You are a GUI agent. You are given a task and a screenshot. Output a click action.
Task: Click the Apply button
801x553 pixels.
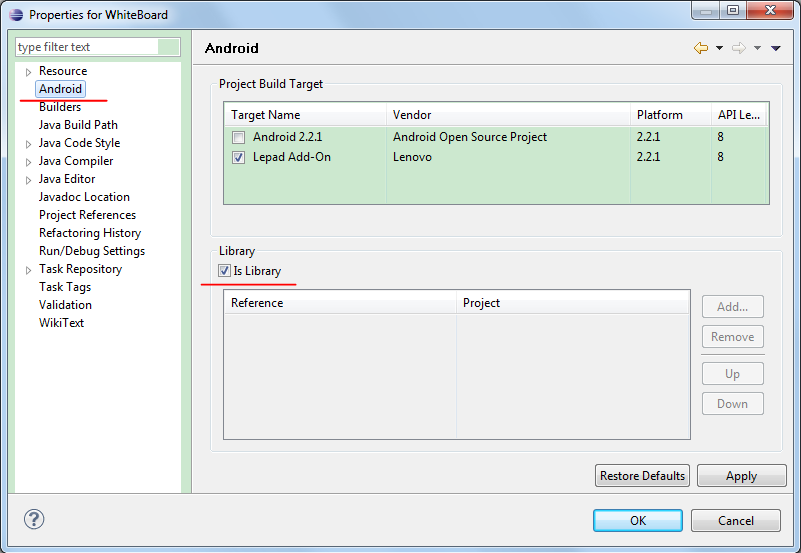tap(741, 476)
